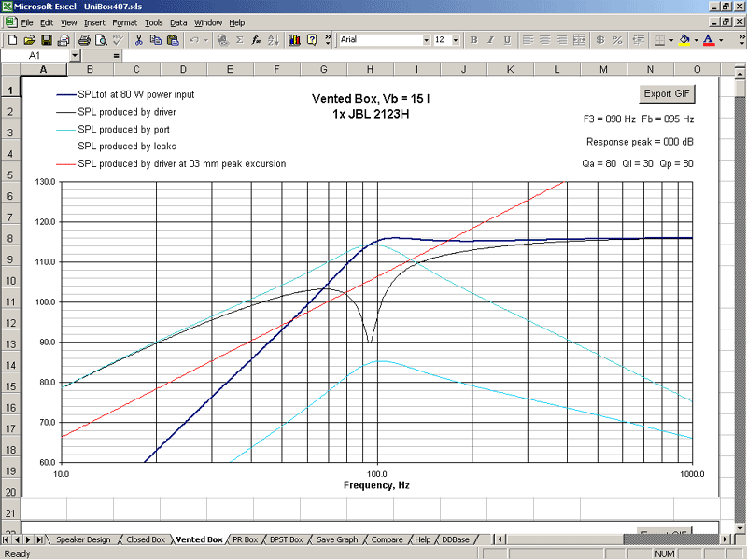Click the Undo arrow icon
The height and width of the screenshot is (560, 747).
click(194, 40)
